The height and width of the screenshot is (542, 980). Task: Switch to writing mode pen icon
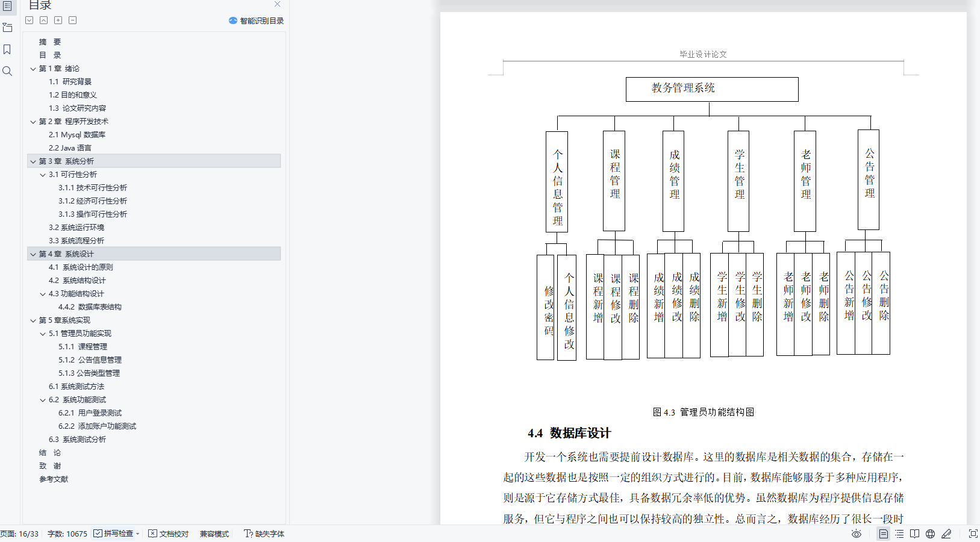point(947,534)
